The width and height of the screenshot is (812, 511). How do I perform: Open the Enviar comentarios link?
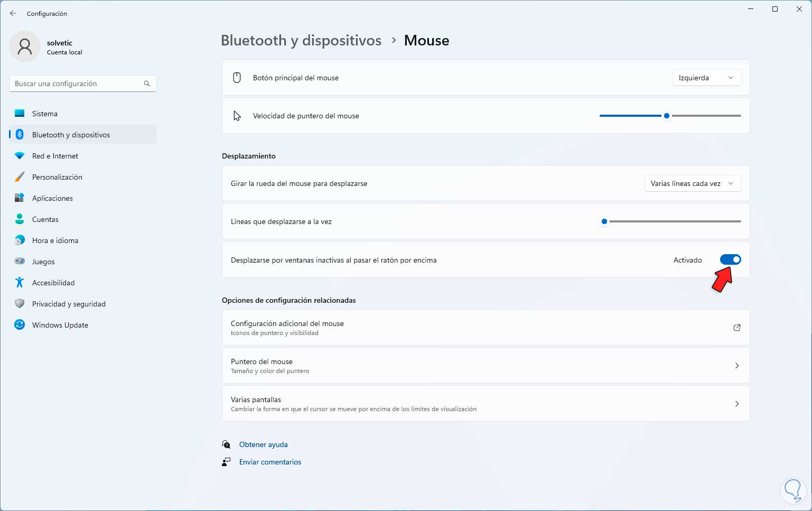[x=270, y=462]
